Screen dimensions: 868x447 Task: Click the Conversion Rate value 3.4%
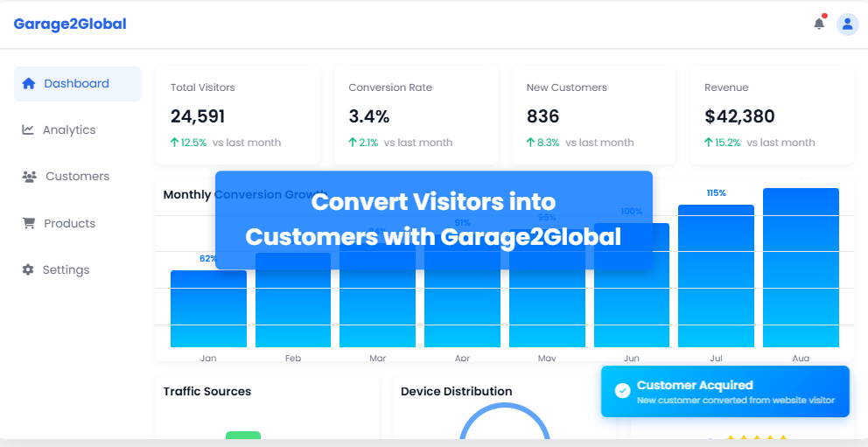tap(369, 116)
